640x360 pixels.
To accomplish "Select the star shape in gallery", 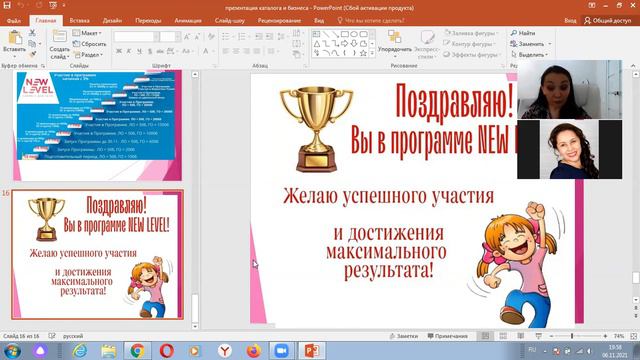I will tap(363, 53).
